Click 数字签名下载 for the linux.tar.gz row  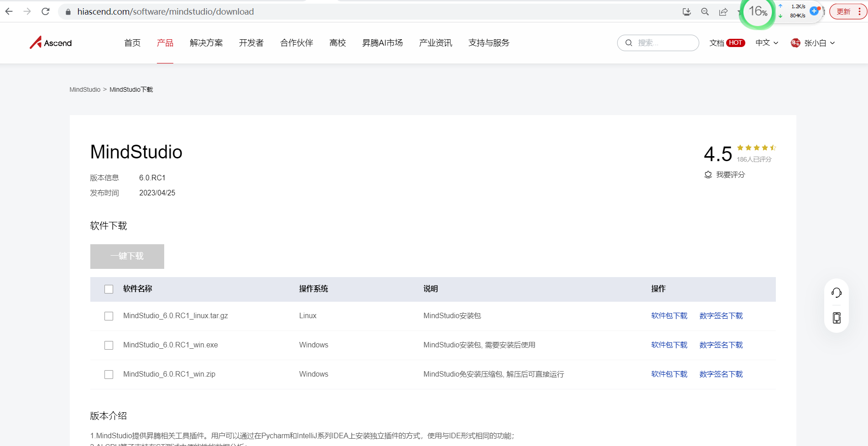721,316
